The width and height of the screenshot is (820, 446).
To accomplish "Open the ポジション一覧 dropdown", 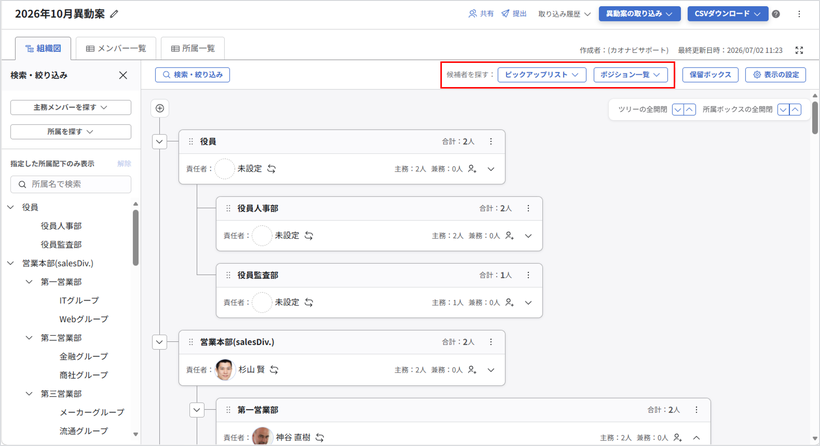I will [630, 75].
